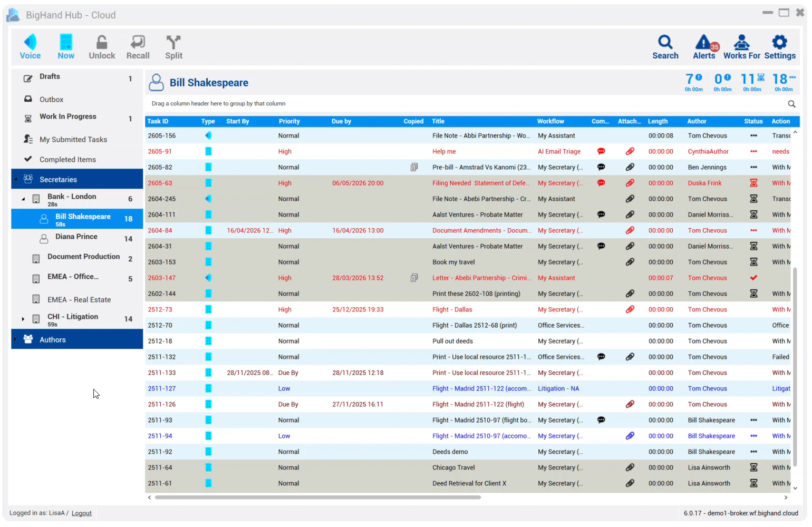This screenshot has height=527, width=812.
Task: Click status dots for task 2511-92
Action: click(754, 452)
